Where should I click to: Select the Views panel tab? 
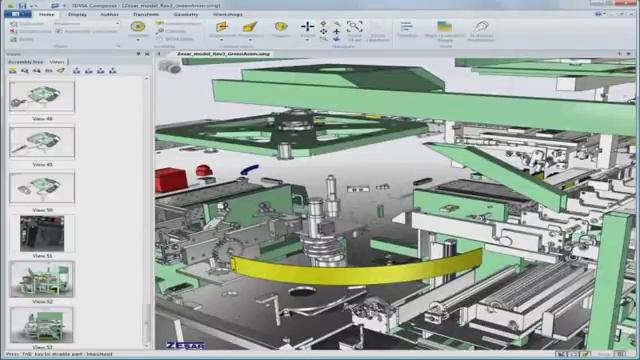pos(57,62)
